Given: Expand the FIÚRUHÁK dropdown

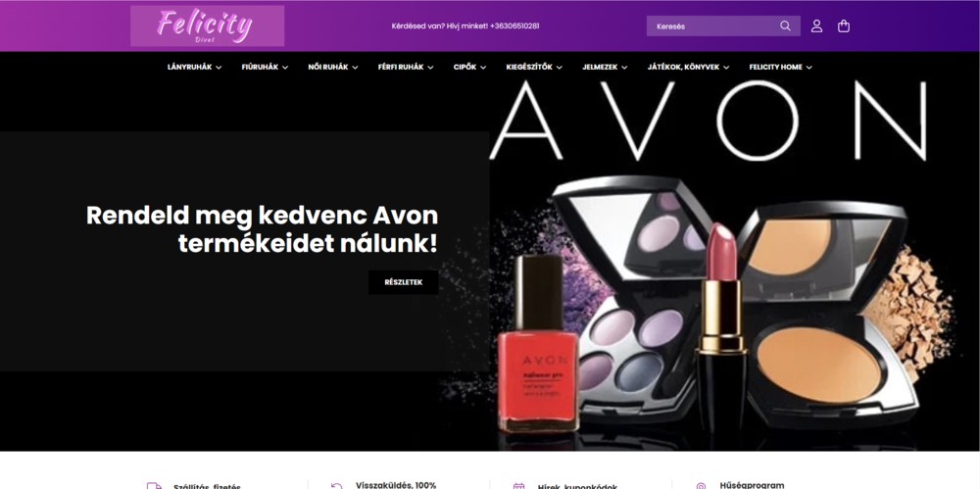Looking at the screenshot, I should pos(265,67).
